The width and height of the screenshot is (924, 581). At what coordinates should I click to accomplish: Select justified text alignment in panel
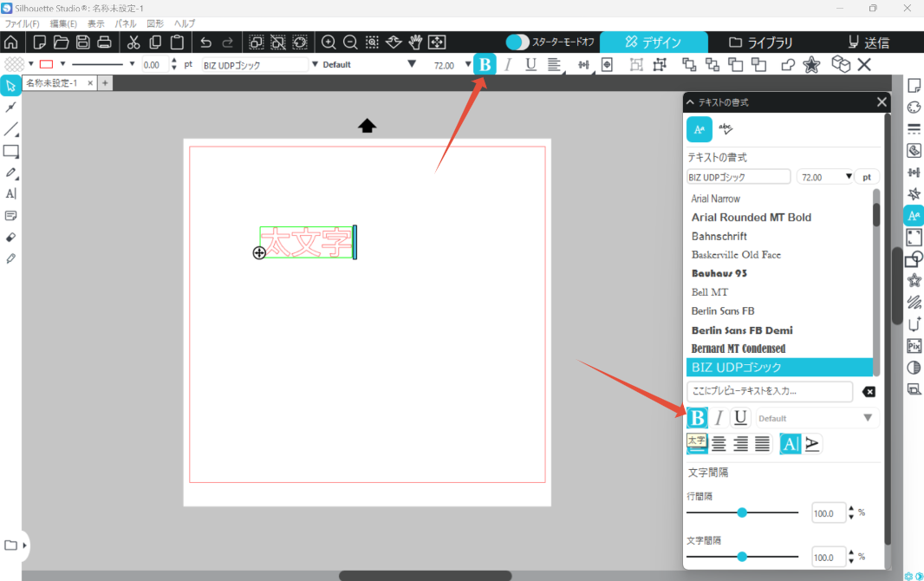(763, 444)
